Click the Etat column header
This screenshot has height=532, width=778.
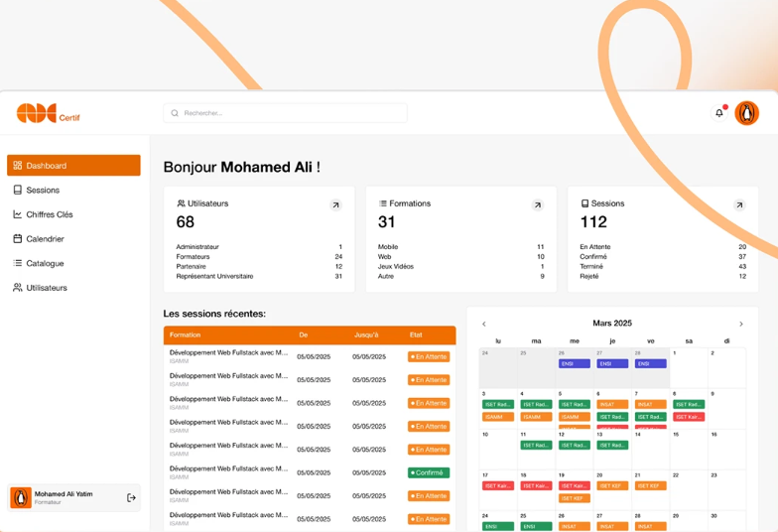click(x=416, y=335)
